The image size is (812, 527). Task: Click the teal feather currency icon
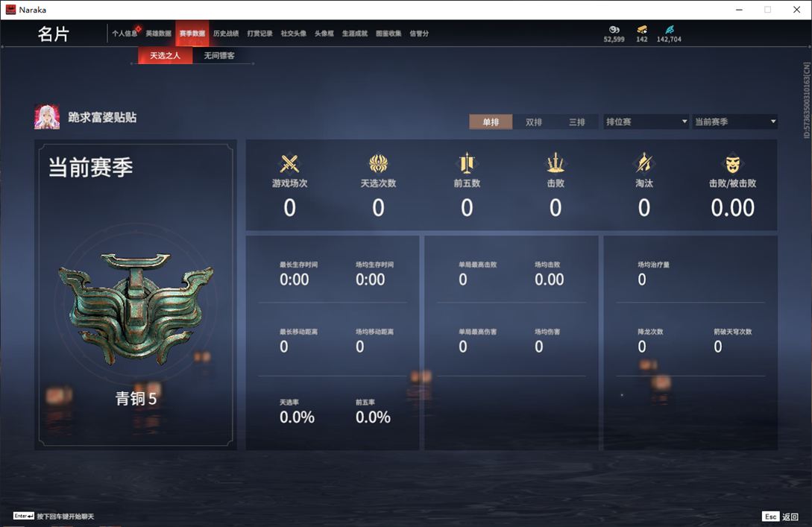tap(669, 30)
